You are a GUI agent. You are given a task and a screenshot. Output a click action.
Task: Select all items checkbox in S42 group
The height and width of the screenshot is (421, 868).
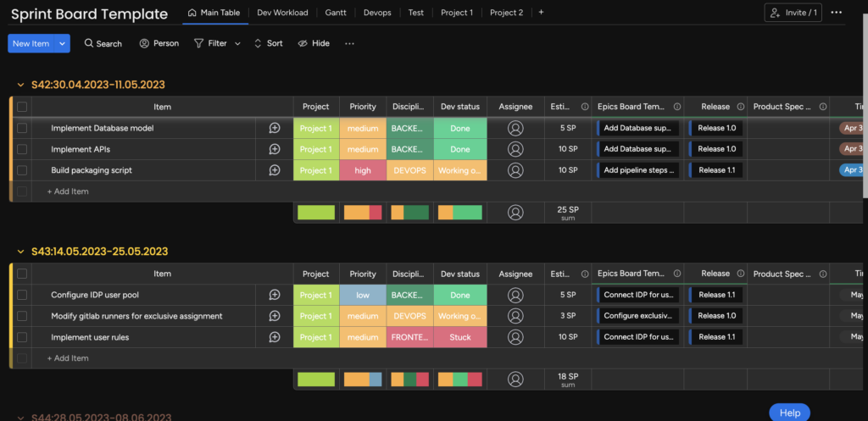point(22,107)
